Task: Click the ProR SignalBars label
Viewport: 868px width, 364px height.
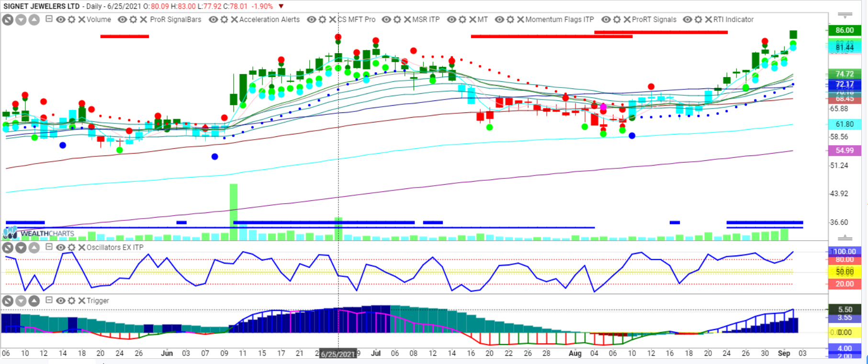Action: point(176,20)
